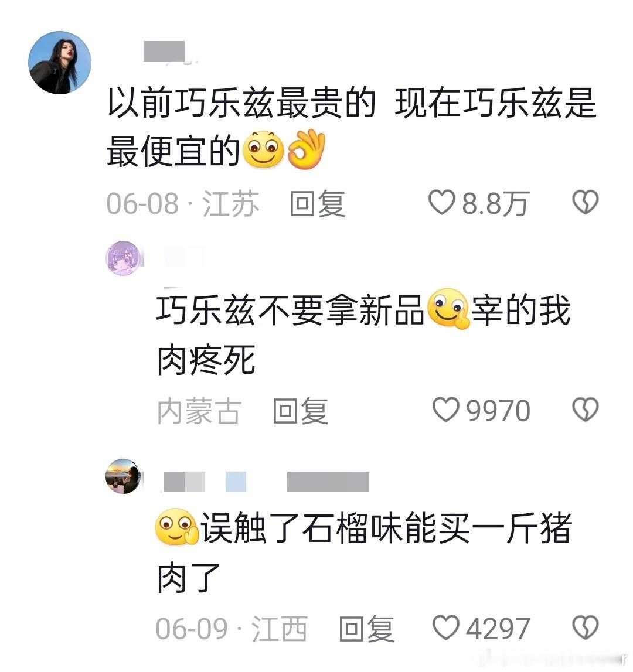633x672 pixels.
Task: Dislike the 江西 comment via broken heart
Action: point(586,628)
